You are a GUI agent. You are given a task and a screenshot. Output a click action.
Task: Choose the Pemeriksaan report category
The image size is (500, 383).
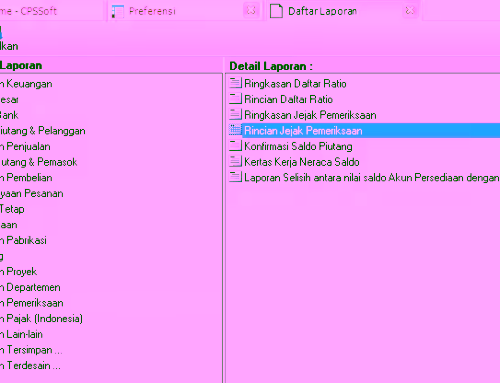pos(32,303)
